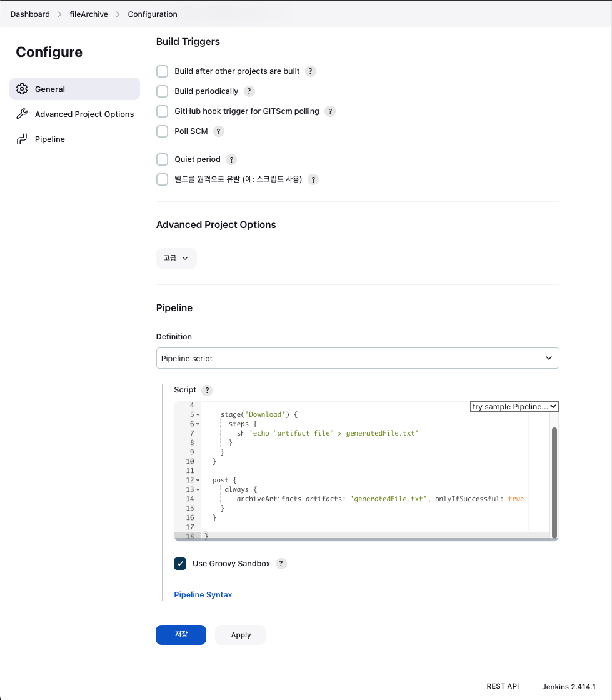Open Configuration breadcrumb
The height and width of the screenshot is (700, 612).
pyautogui.click(x=153, y=14)
